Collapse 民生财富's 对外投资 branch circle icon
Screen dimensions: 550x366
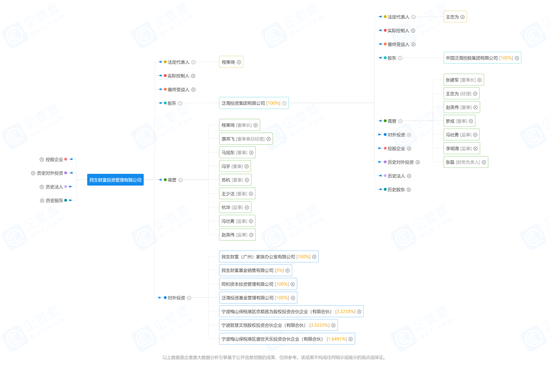tap(189, 298)
